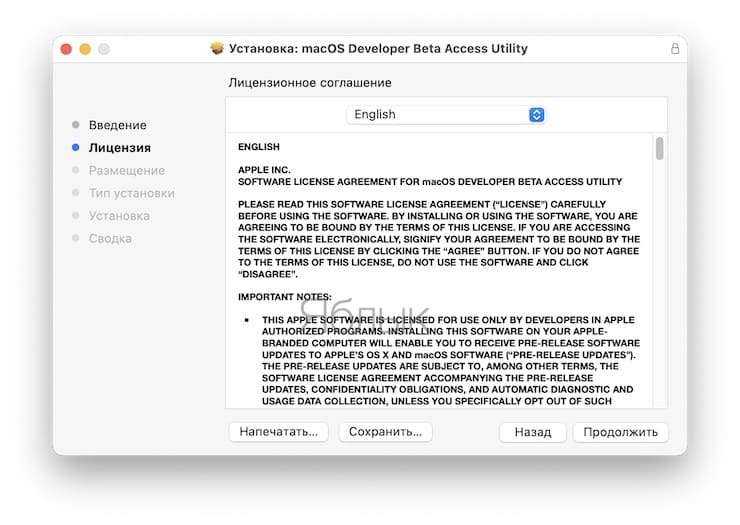The height and width of the screenshot is (525, 740).
Task: Select the Тип установки step
Action: [x=132, y=193]
